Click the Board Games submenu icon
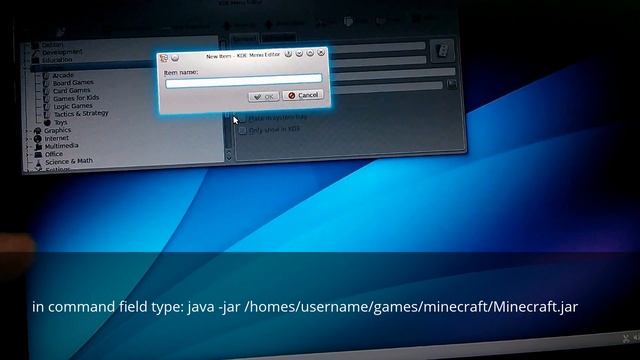This screenshot has height=360, width=640. pos(46,83)
